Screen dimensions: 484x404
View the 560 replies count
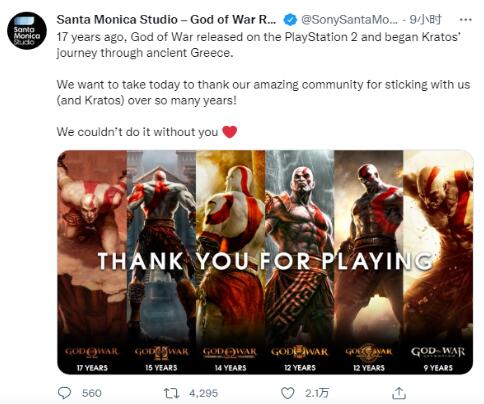tap(92, 393)
